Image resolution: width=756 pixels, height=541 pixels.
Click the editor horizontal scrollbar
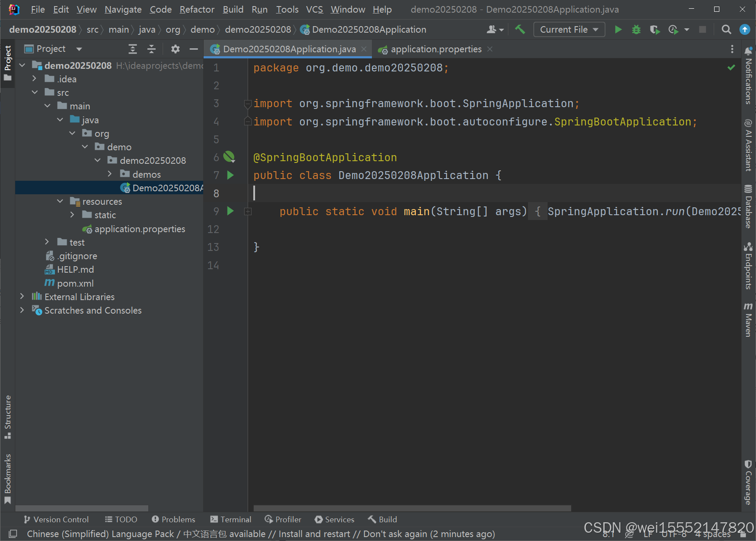pyautogui.click(x=412, y=508)
